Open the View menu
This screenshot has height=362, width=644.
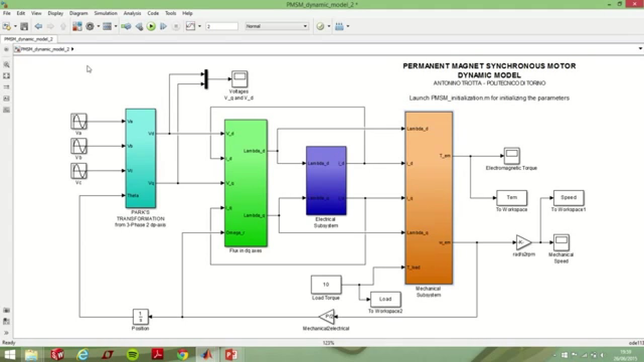[x=36, y=13]
